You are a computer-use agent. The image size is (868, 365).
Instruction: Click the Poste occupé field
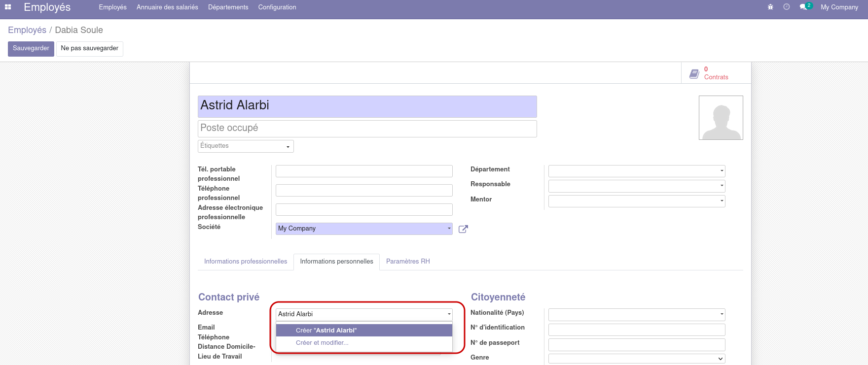[367, 129]
